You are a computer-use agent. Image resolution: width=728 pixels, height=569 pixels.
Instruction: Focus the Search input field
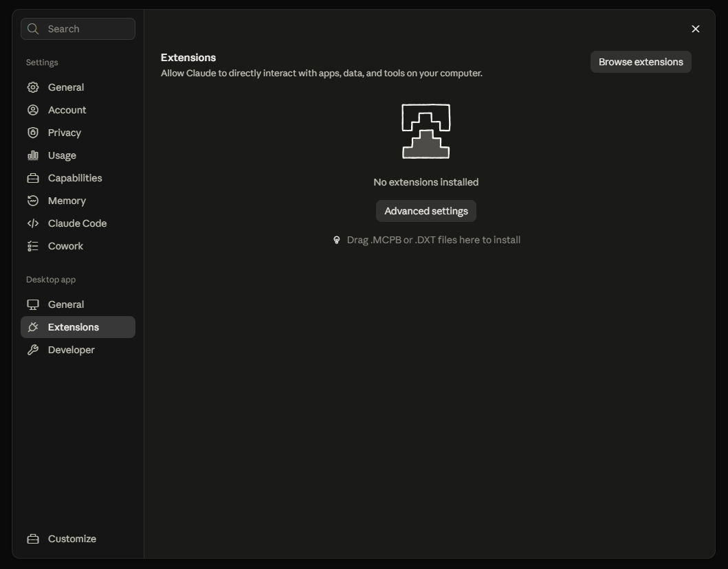pyautogui.click(x=78, y=29)
